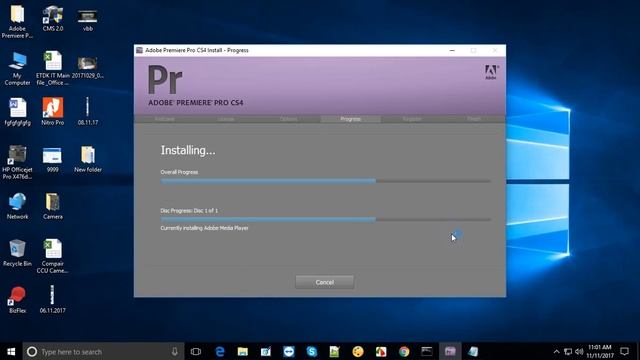Open the Camera folder on desktop
This screenshot has width=640, height=360.
coord(53,206)
